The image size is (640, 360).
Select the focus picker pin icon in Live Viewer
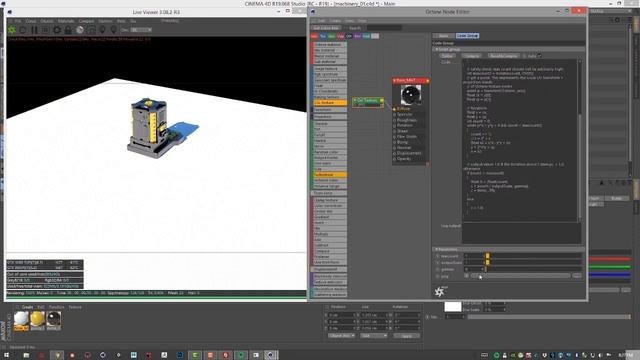pyautogui.click(x=113, y=30)
